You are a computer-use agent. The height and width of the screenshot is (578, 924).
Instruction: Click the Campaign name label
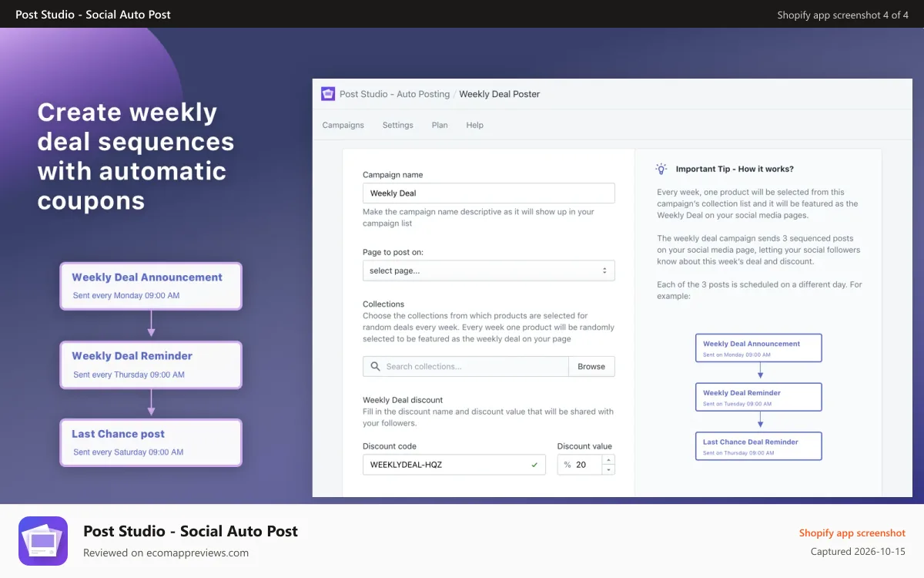(x=393, y=175)
